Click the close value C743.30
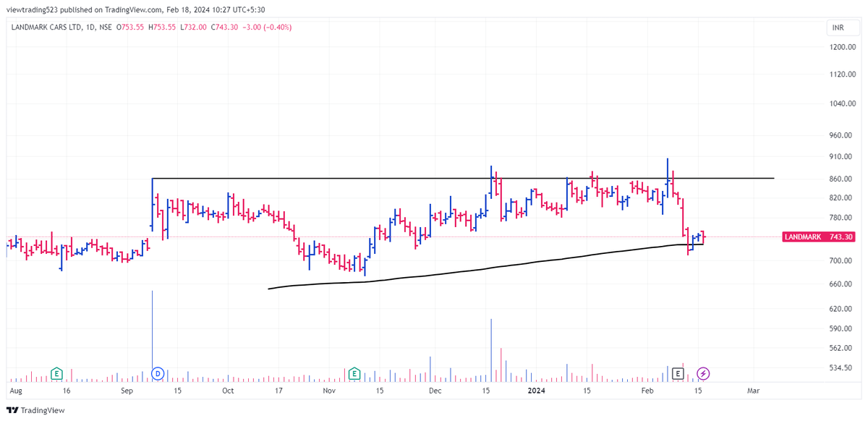Viewport: 868px width, 421px height. [225, 27]
